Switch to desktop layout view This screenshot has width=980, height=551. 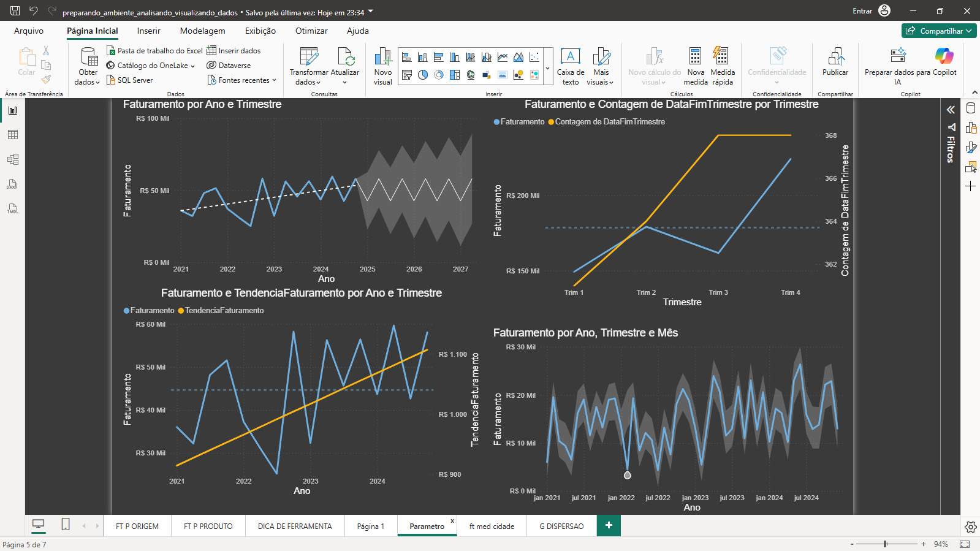click(38, 525)
